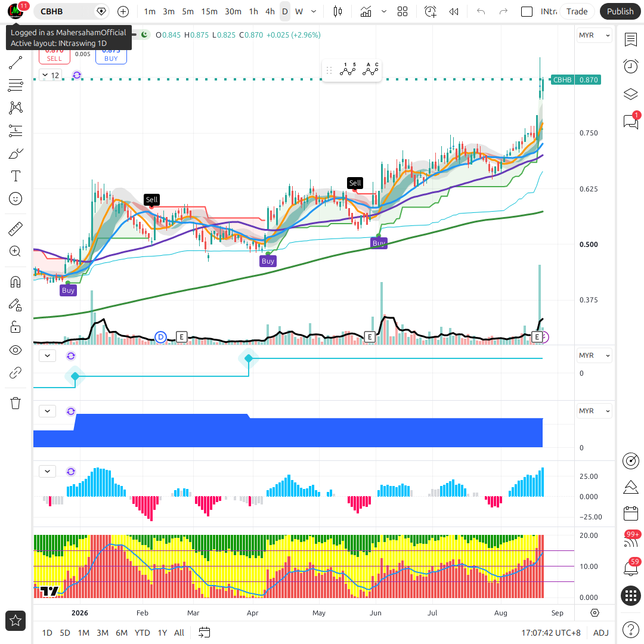
Task: Open the alerts clock panel
Action: coord(630,66)
